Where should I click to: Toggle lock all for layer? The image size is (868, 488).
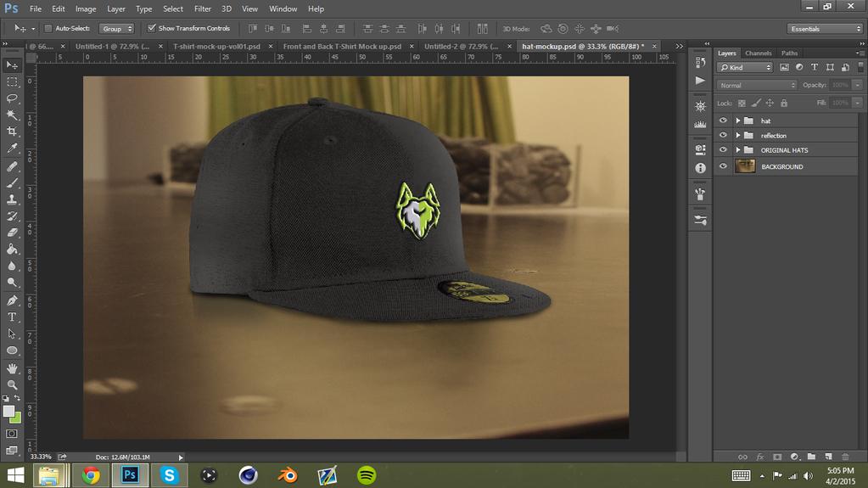point(784,103)
